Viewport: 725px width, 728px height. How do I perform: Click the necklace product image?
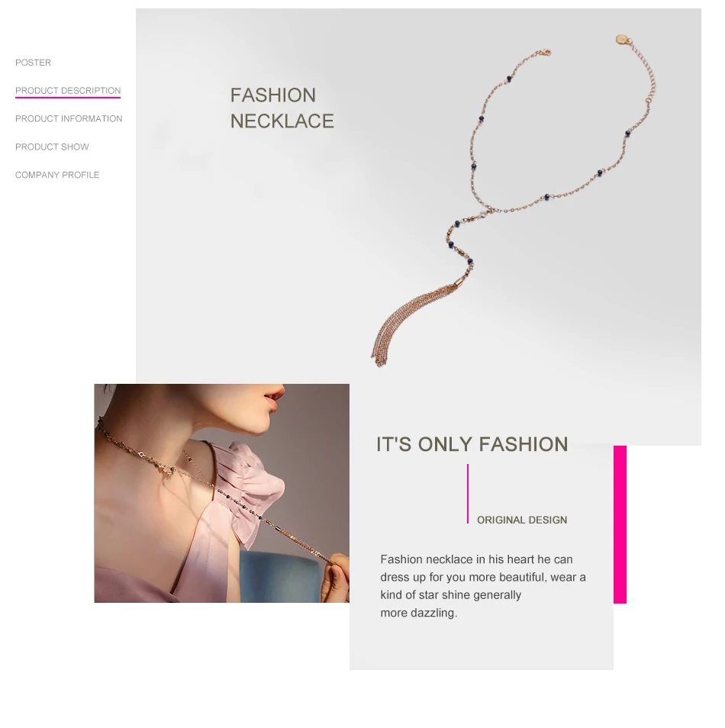coord(513,200)
